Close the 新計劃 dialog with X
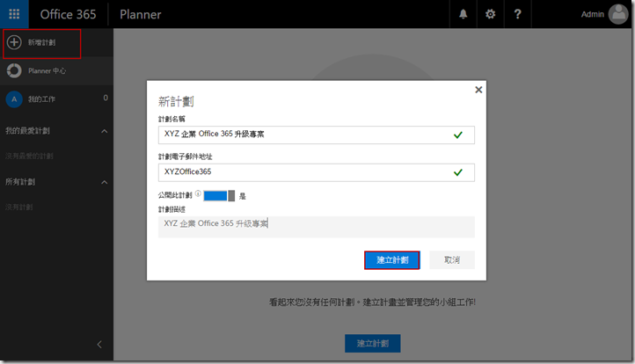This screenshot has width=635, height=364. pos(478,90)
